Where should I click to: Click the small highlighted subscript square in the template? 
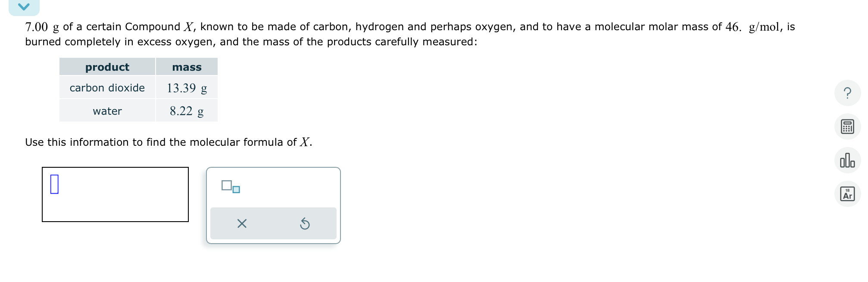[x=236, y=190]
